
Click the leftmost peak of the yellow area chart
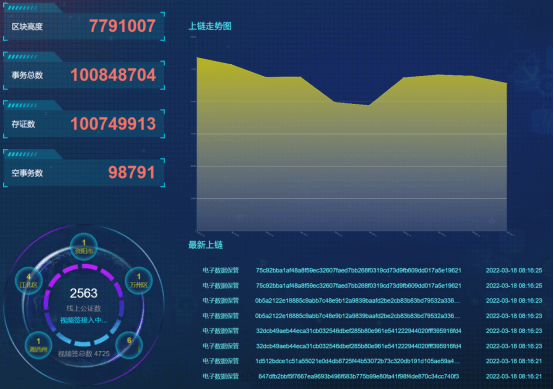point(197,57)
